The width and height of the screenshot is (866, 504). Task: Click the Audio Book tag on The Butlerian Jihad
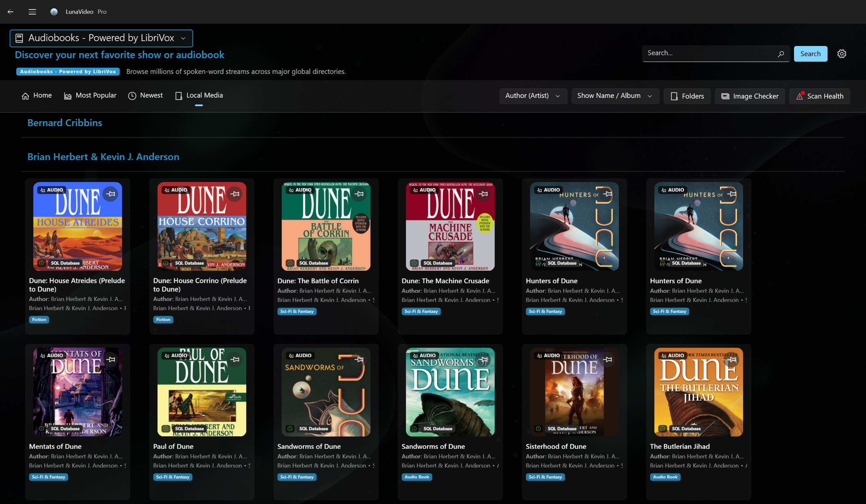click(665, 477)
